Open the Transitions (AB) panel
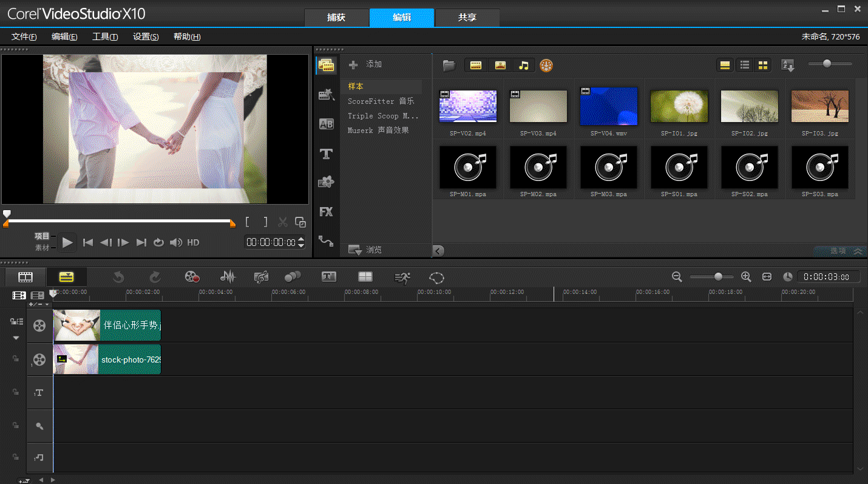868x484 pixels. pos(327,124)
